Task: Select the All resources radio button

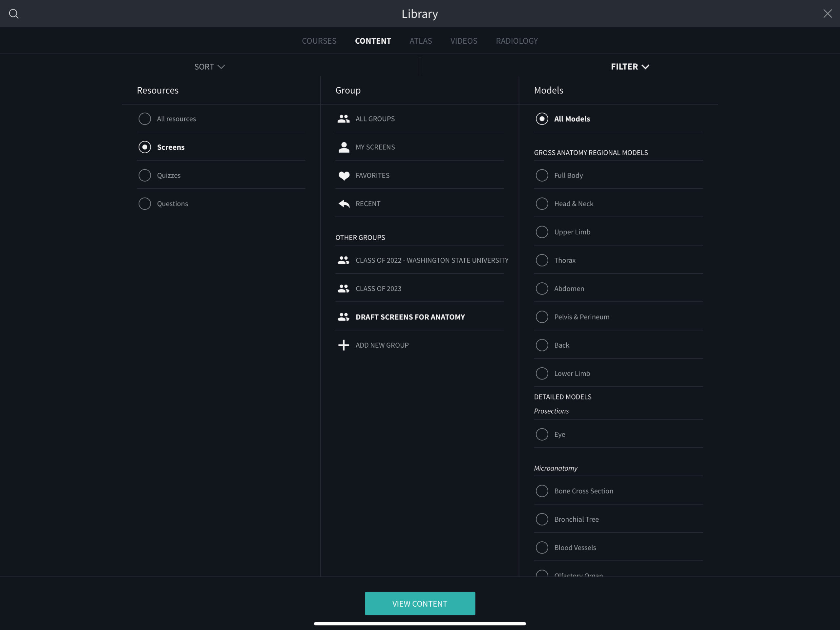Action: [x=145, y=119]
